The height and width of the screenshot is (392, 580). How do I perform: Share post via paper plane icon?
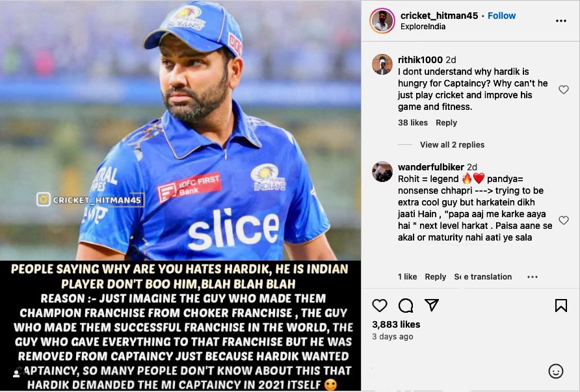[x=432, y=305]
